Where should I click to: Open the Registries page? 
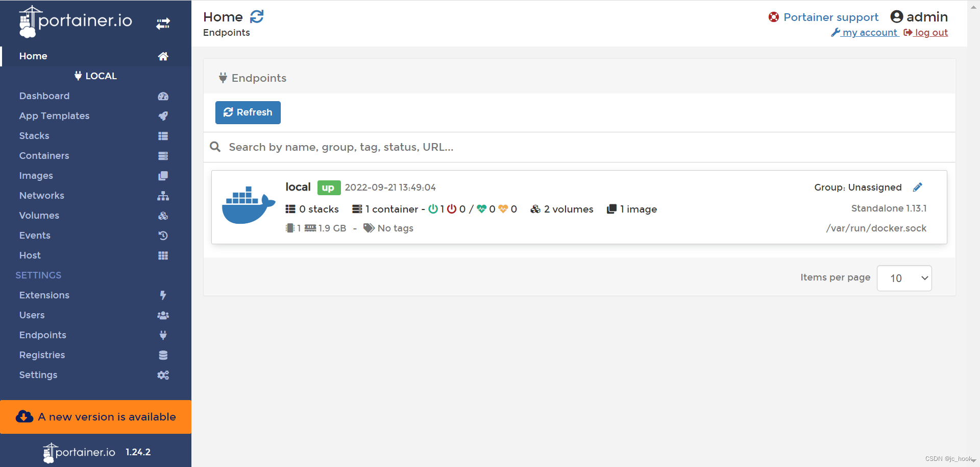click(42, 355)
